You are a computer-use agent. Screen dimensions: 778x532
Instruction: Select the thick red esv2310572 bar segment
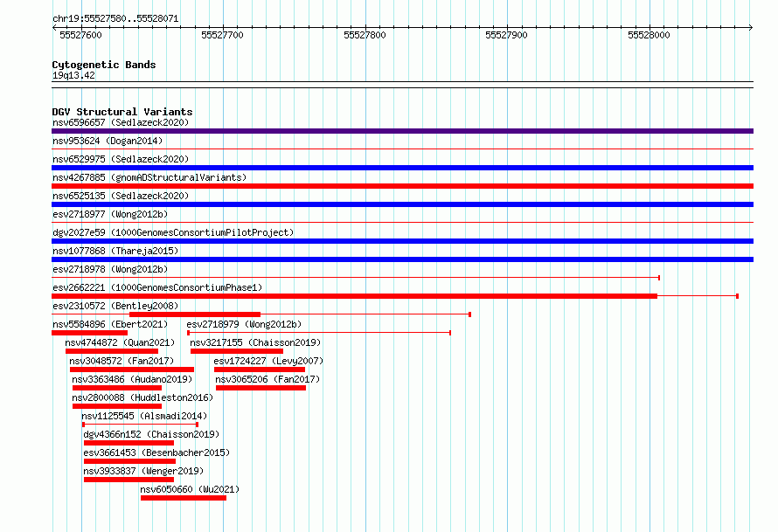pyautogui.click(x=195, y=314)
